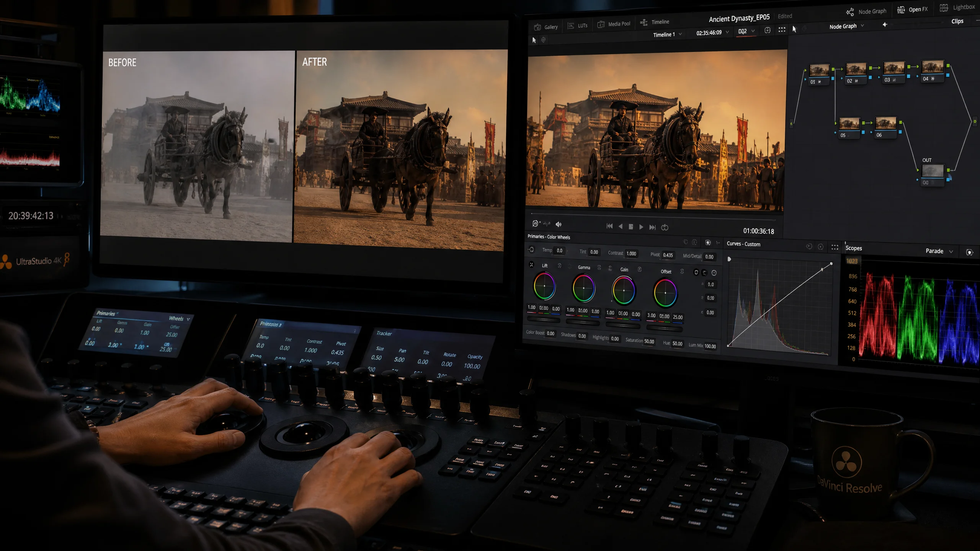
Task: Open the Curves panel options dots
Action: (x=835, y=247)
